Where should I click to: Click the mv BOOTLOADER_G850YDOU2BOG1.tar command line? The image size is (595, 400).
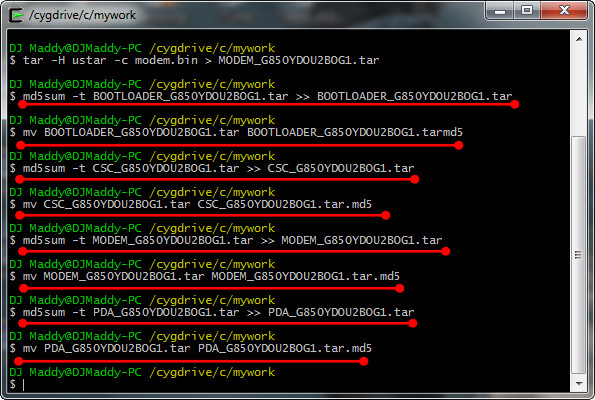[x=236, y=132]
